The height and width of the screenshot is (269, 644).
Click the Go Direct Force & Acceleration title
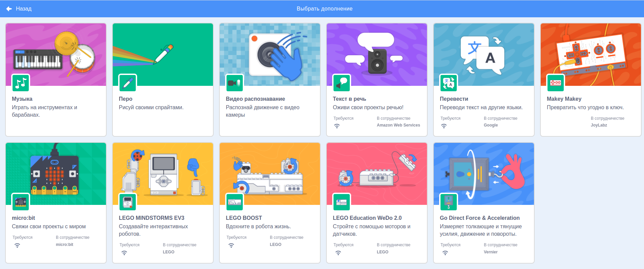(480, 218)
